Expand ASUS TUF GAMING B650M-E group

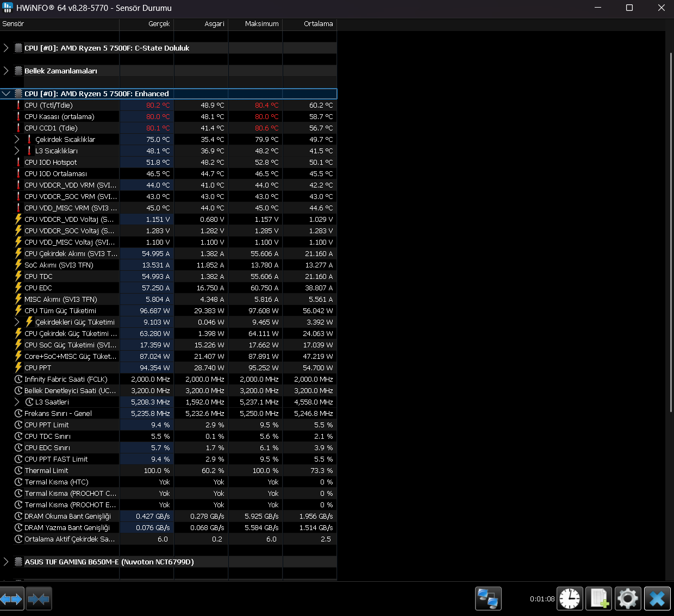click(x=6, y=562)
